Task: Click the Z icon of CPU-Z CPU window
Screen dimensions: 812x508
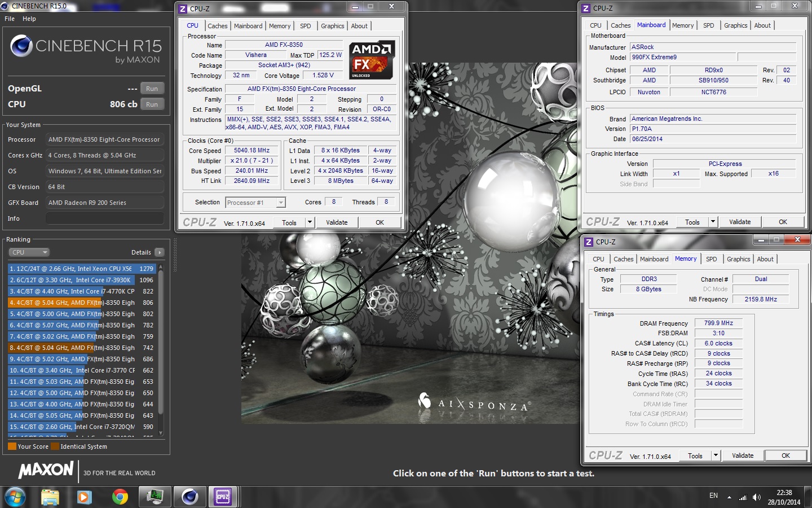Action: pyautogui.click(x=183, y=8)
